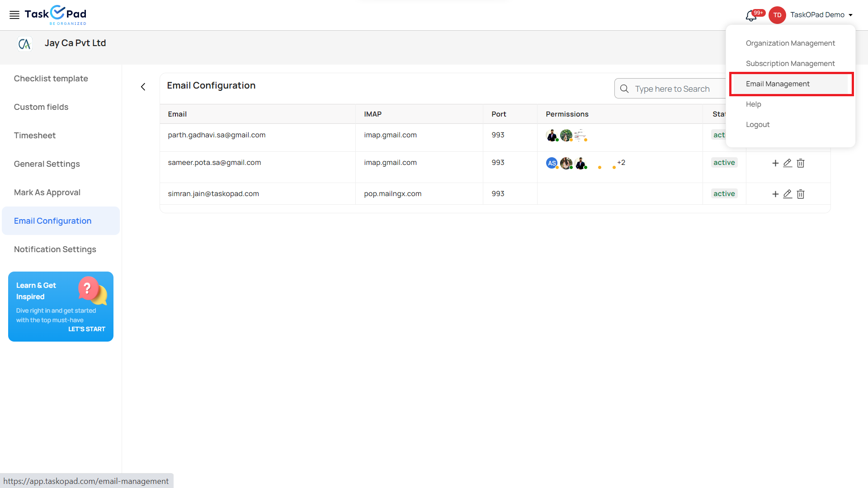This screenshot has height=488, width=868.
Task: Collapse sidebar with the back chevron
Action: (143, 87)
